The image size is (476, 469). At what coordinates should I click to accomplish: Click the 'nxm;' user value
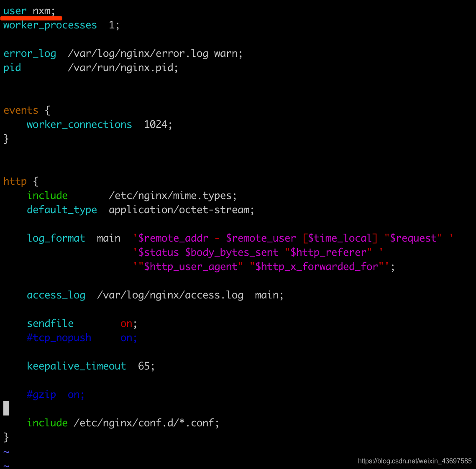point(44,11)
